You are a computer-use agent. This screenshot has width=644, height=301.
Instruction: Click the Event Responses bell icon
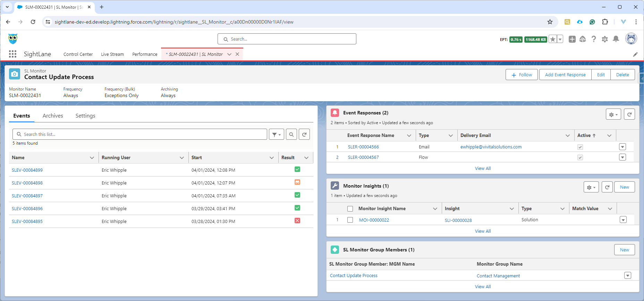(x=335, y=113)
